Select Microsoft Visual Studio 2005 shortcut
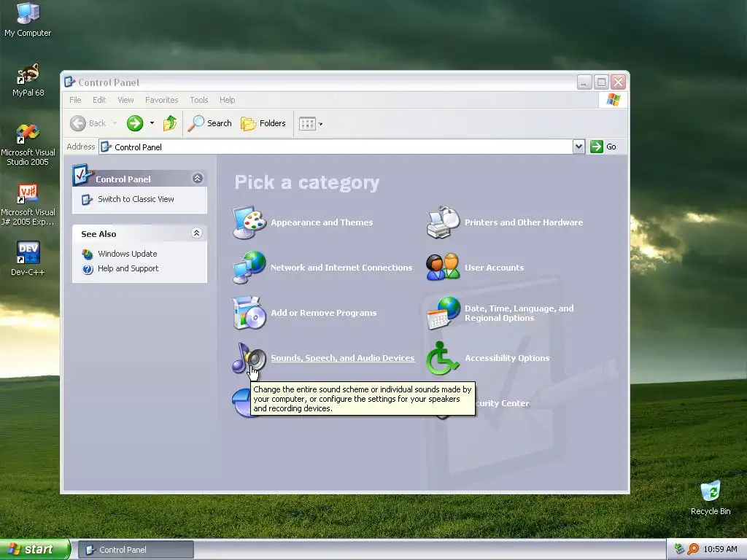The image size is (747, 560). (28, 144)
